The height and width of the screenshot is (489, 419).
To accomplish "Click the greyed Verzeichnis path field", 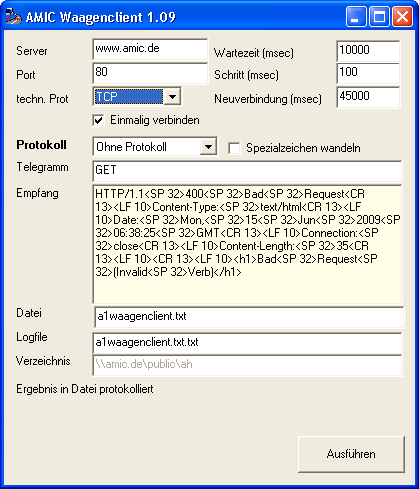I will click(x=247, y=365).
